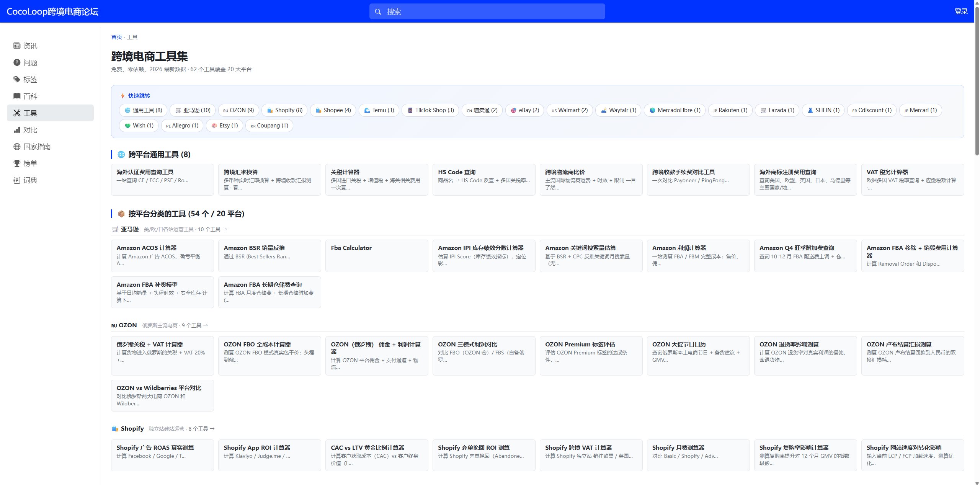Click the dictionary icon beside 词典

click(17, 180)
